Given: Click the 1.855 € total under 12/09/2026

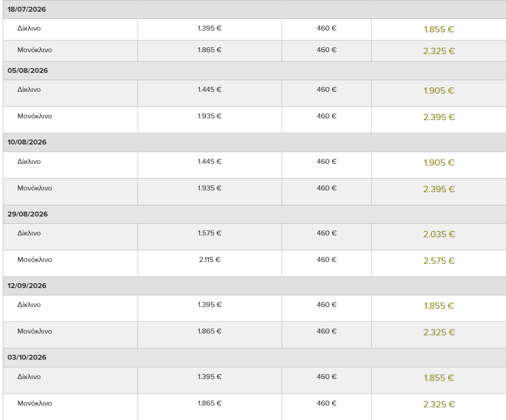Looking at the screenshot, I should click(x=439, y=306).
